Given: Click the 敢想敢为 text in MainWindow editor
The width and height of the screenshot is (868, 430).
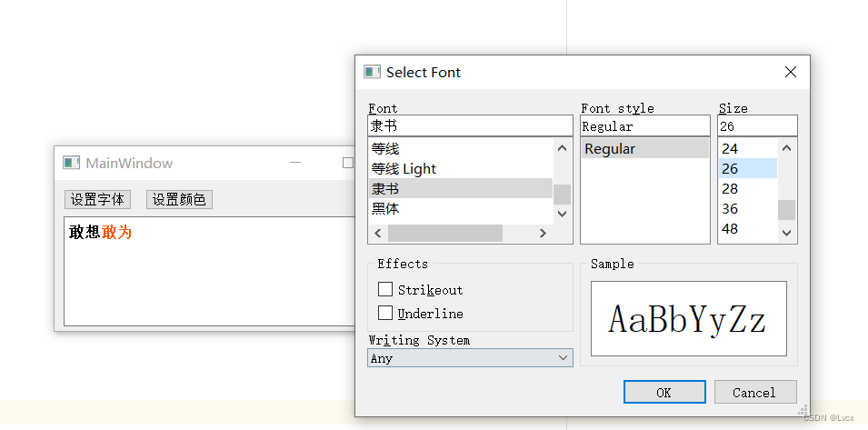Looking at the screenshot, I should point(100,232).
